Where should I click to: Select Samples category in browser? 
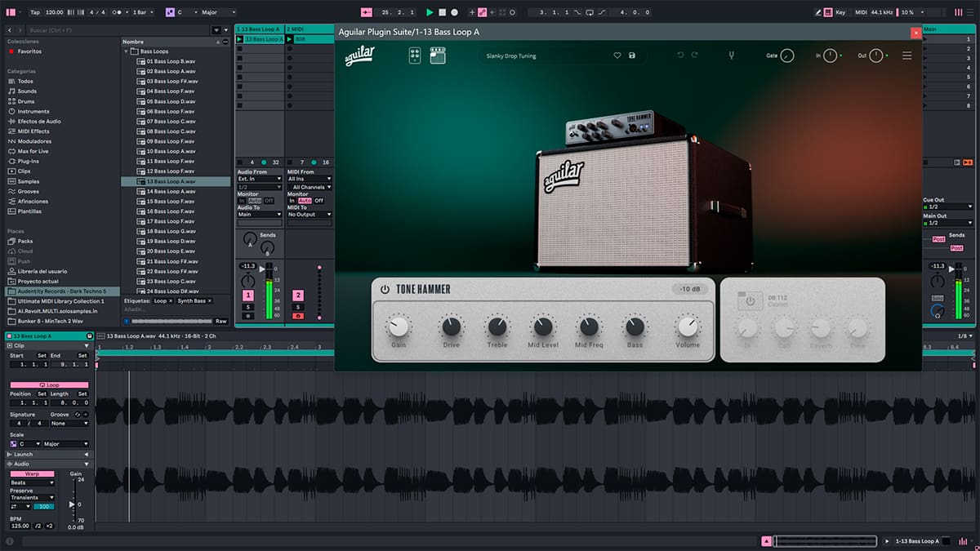(29, 181)
